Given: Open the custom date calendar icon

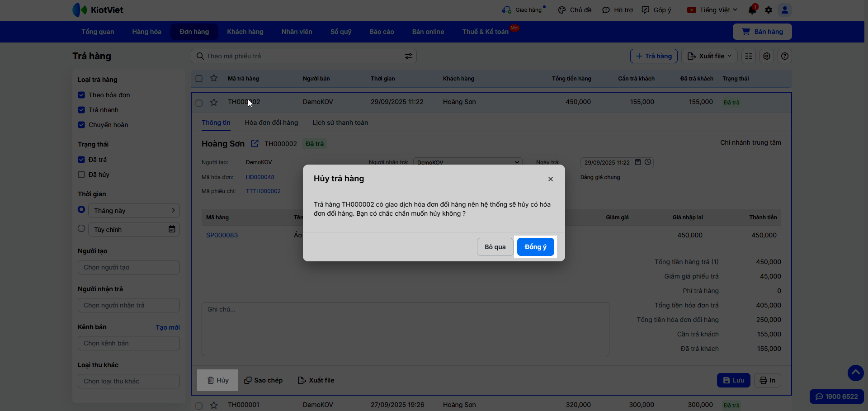Looking at the screenshot, I should click(x=172, y=229).
